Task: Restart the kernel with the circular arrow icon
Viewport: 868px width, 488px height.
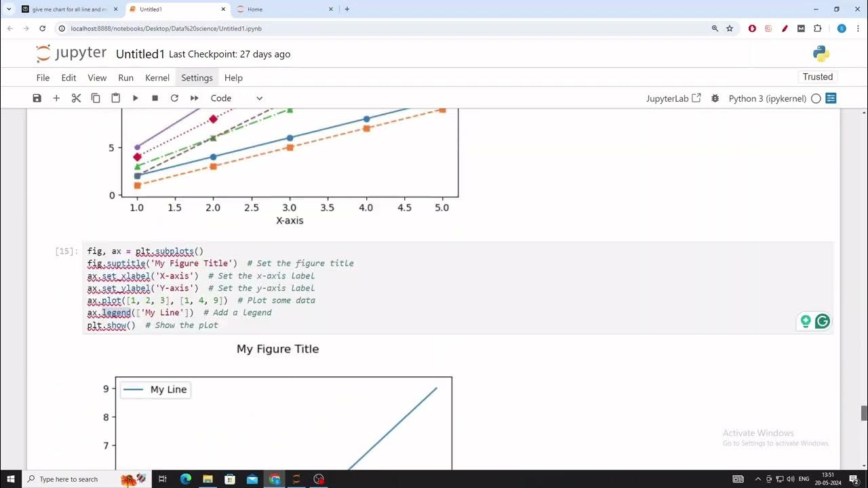Action: [174, 98]
